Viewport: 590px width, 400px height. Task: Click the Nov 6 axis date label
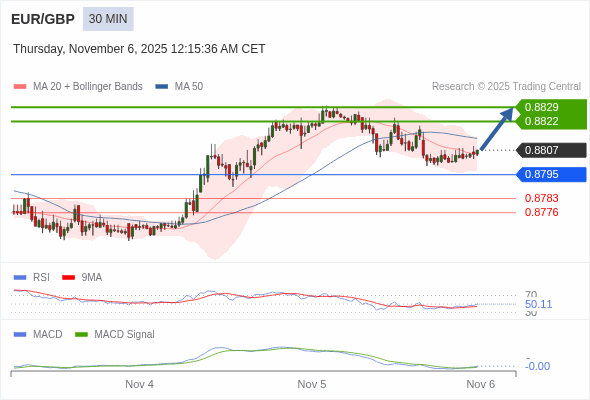[481, 384]
